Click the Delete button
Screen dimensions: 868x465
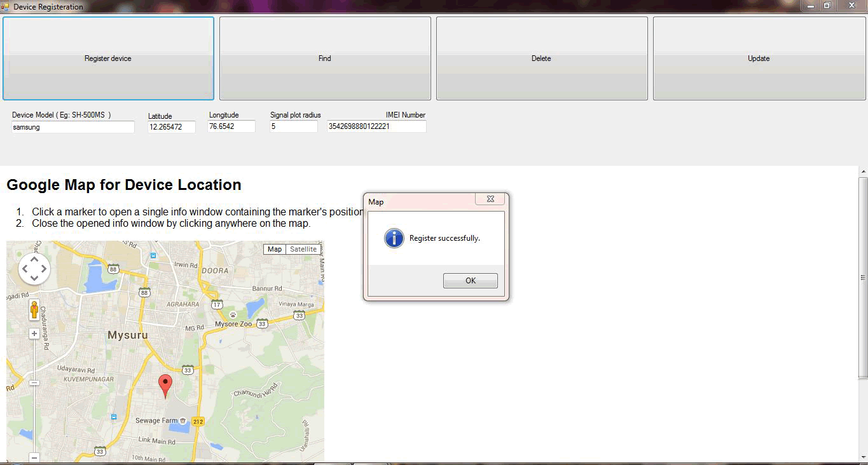coord(541,58)
